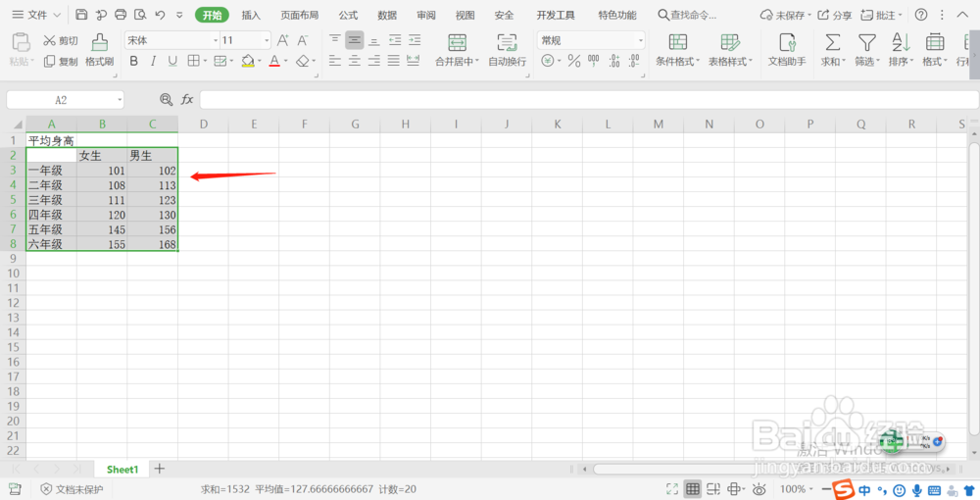Switch to the 数据 tab
Viewport: 980px width, 500px height.
387,15
